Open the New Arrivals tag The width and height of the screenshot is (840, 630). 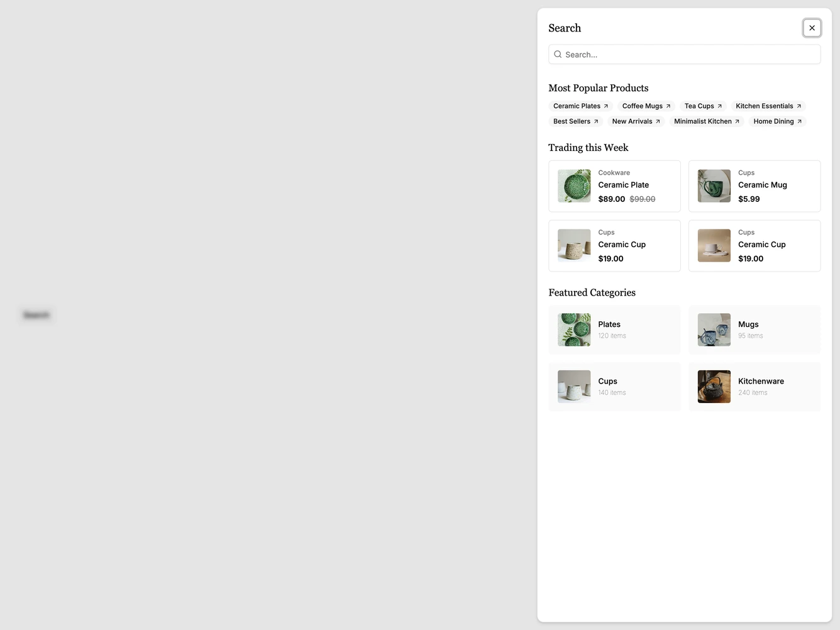click(636, 121)
